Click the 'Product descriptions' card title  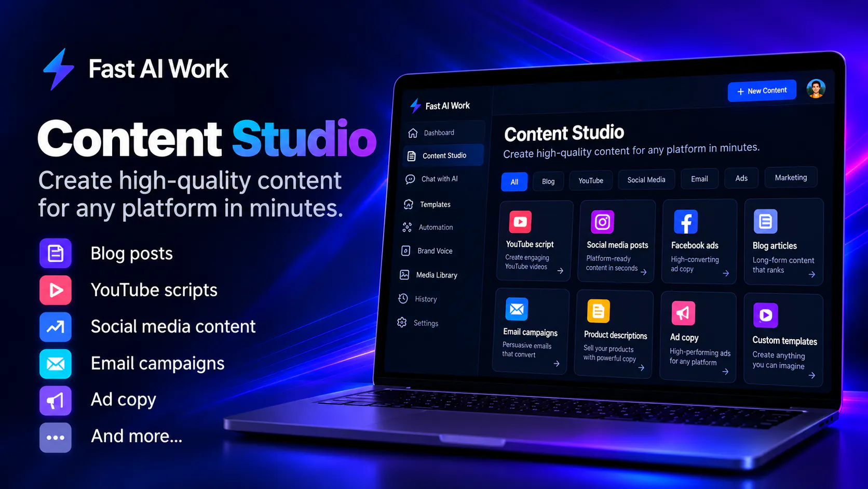pyautogui.click(x=616, y=335)
